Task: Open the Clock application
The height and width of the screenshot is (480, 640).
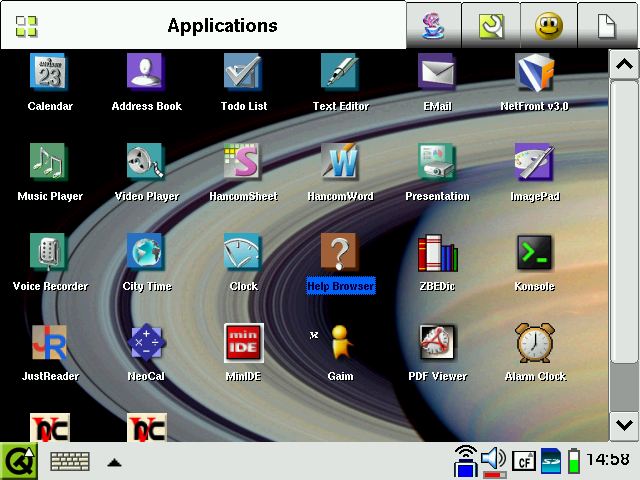Action: (243, 252)
